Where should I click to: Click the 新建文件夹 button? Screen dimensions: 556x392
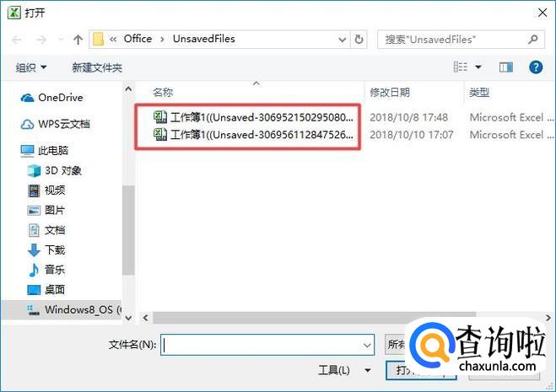pyautogui.click(x=97, y=67)
